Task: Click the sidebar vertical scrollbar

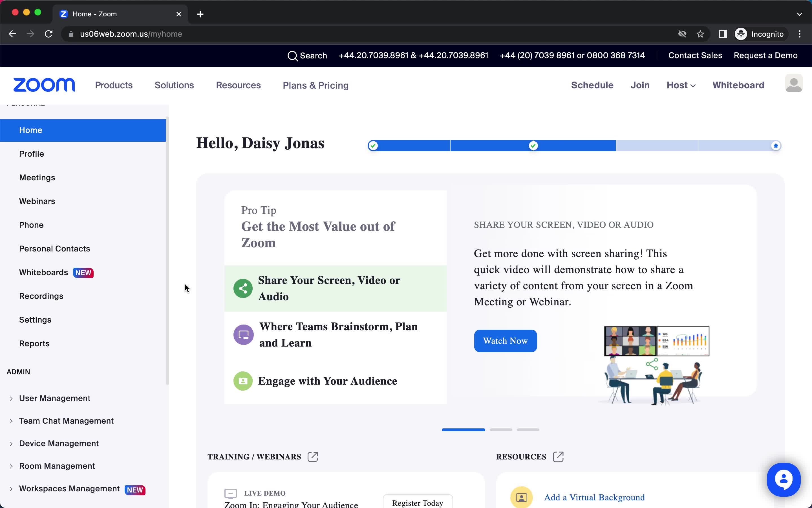Action: [167, 250]
